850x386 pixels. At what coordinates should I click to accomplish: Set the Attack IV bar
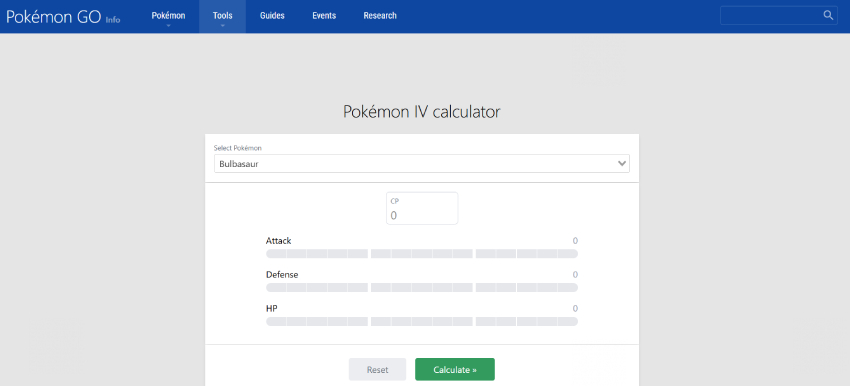tap(422, 254)
